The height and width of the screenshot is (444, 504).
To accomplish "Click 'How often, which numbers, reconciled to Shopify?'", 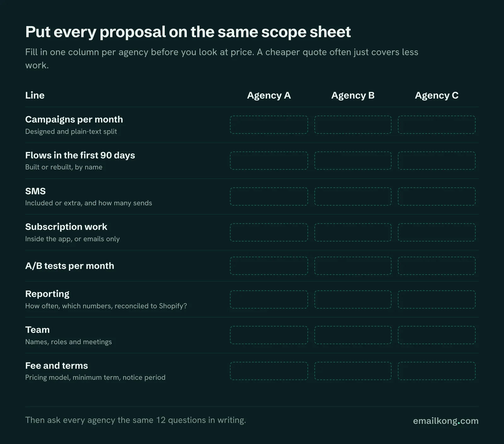I will click(106, 306).
